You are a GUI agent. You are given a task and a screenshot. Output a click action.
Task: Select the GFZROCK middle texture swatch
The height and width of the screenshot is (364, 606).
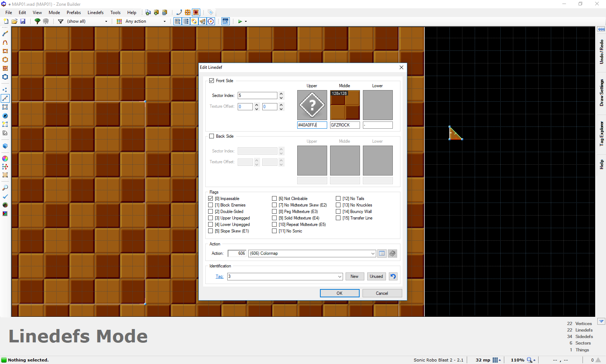point(345,105)
